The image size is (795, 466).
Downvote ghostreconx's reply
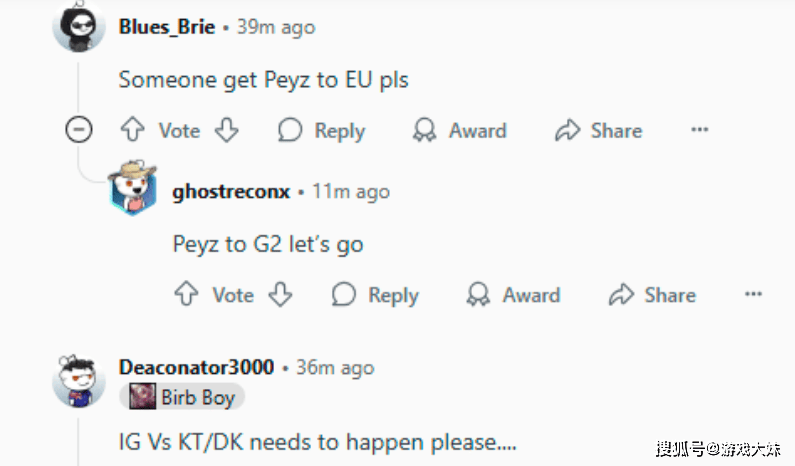click(280, 294)
